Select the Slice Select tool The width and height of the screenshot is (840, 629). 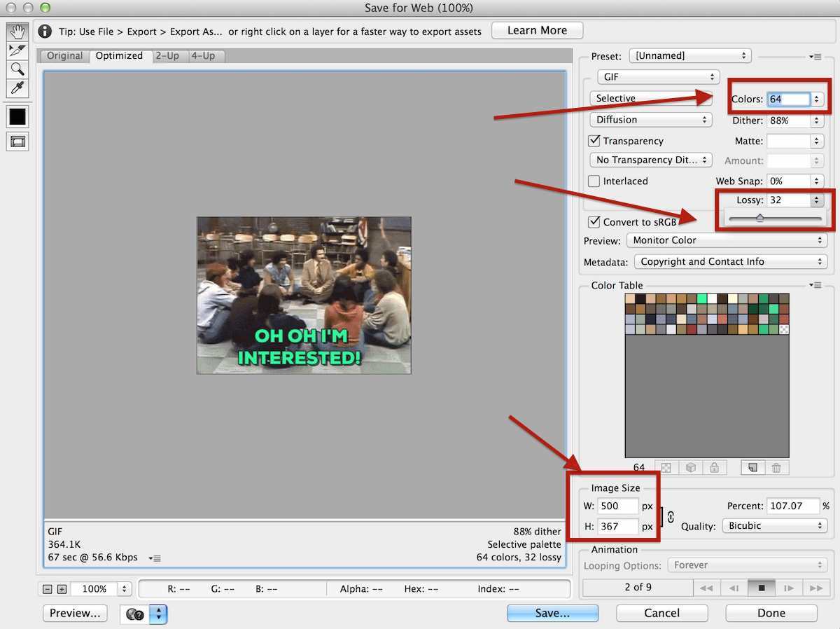(x=17, y=50)
